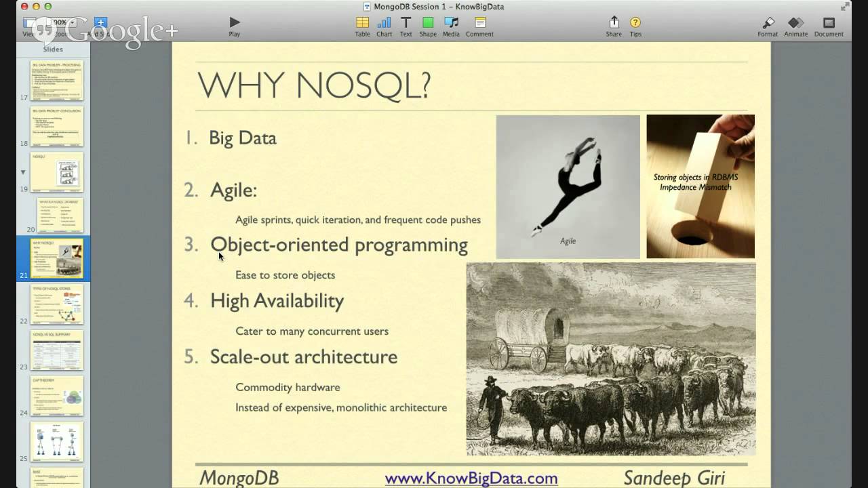Viewport: 868px width, 488px height.
Task: Select Scale-out architecture bullet
Action: (304, 357)
